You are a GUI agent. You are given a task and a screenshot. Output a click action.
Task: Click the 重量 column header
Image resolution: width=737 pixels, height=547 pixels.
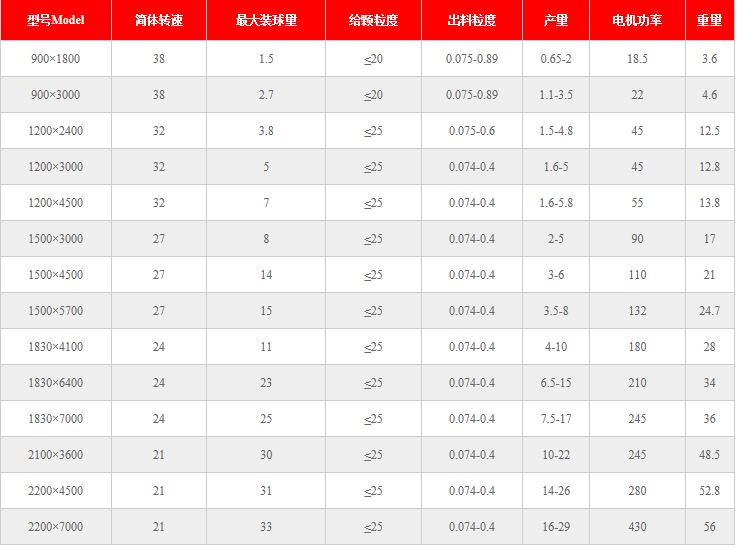[710, 21]
